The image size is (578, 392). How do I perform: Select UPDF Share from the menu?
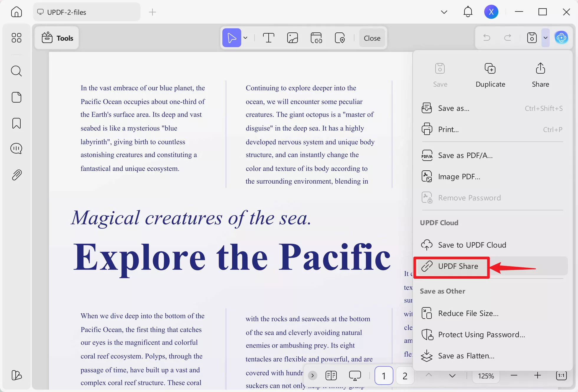coord(457,266)
